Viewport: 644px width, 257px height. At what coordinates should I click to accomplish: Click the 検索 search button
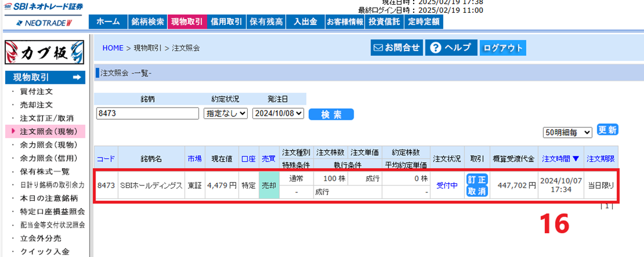330,114
